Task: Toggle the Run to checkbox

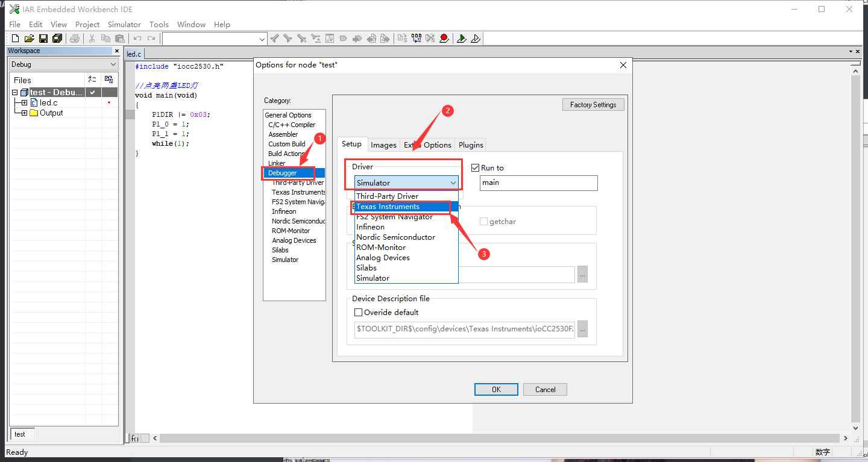Action: 475,167
